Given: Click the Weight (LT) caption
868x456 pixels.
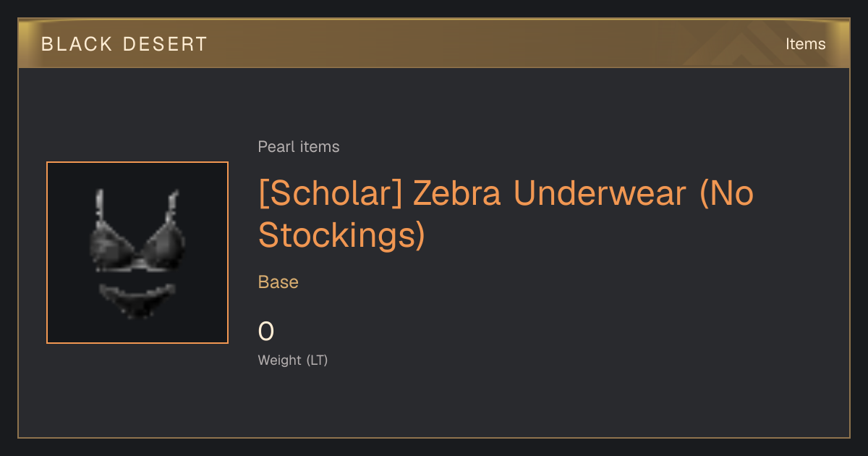Looking at the screenshot, I should pyautogui.click(x=293, y=360).
